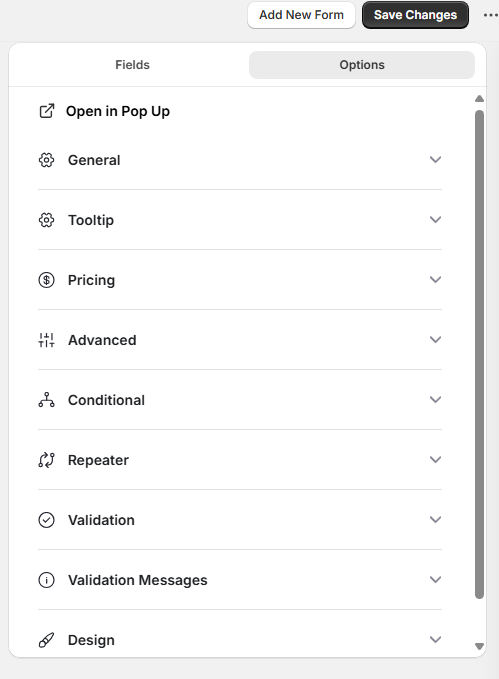
Task: Click the General gear icon
Action: coord(46,160)
